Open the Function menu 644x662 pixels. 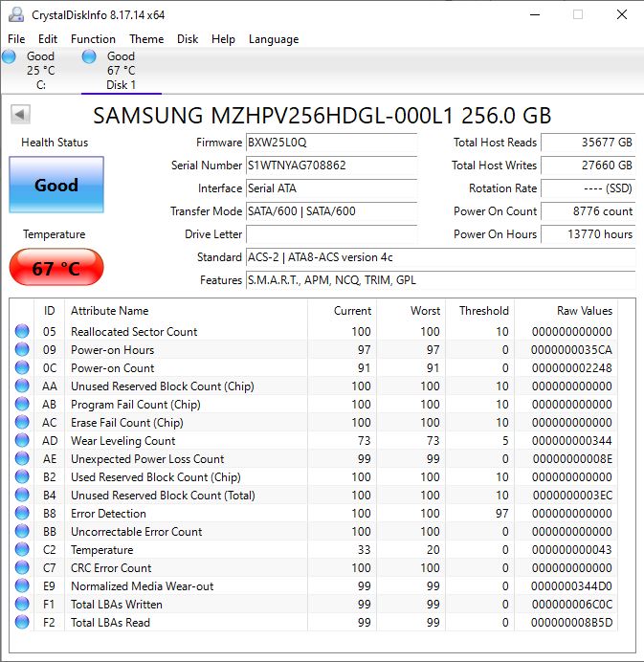tap(93, 39)
